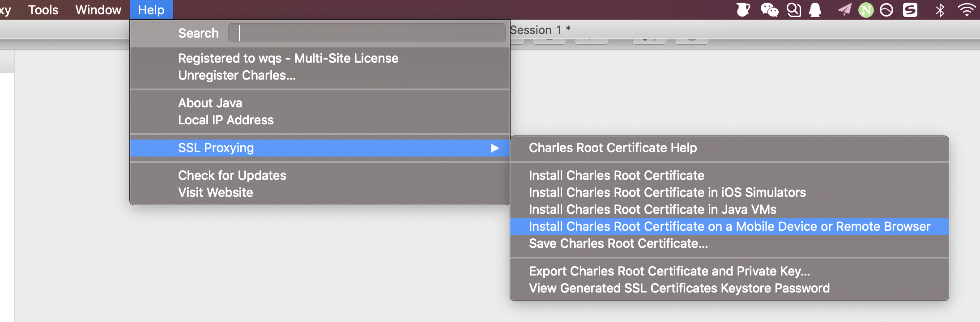Open the Bluetooth status menu

pos(940,10)
